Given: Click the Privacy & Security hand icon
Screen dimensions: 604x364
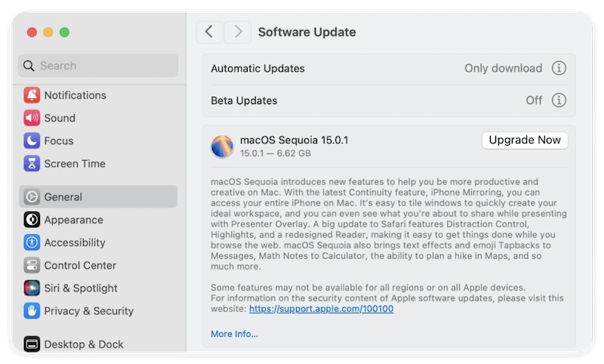Looking at the screenshot, I should tap(32, 310).
